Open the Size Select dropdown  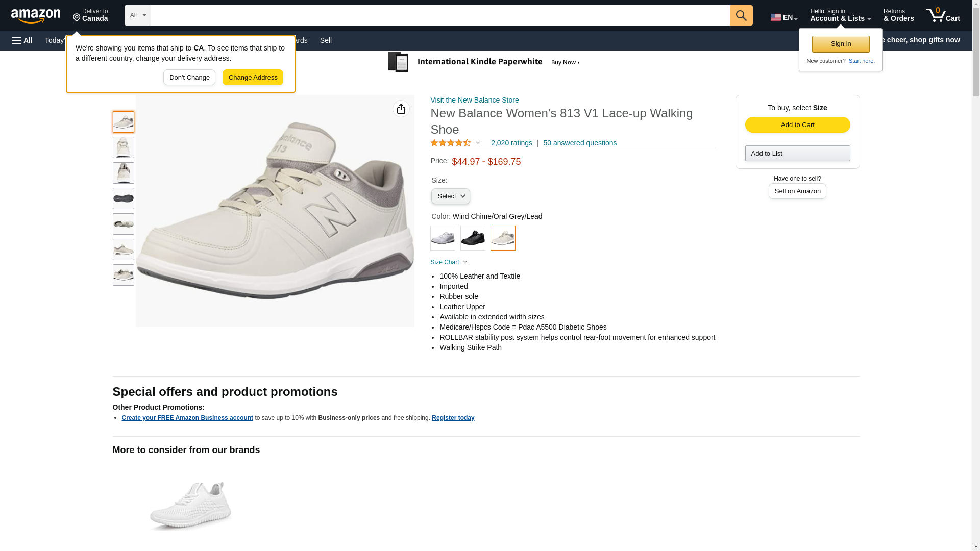(450, 196)
